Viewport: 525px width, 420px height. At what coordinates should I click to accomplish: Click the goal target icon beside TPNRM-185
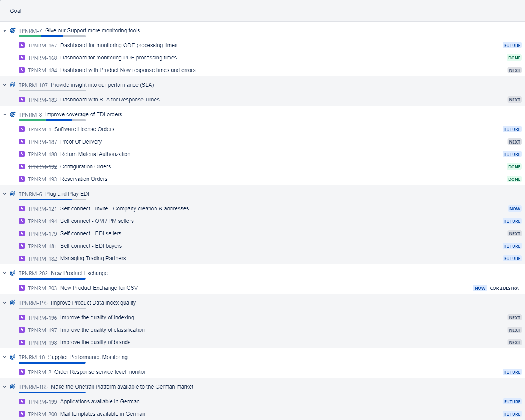12,387
